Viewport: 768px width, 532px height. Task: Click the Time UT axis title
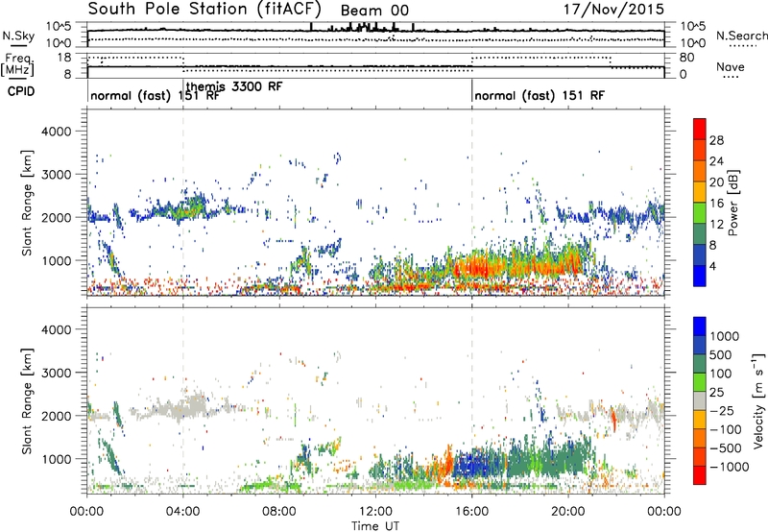375,526
